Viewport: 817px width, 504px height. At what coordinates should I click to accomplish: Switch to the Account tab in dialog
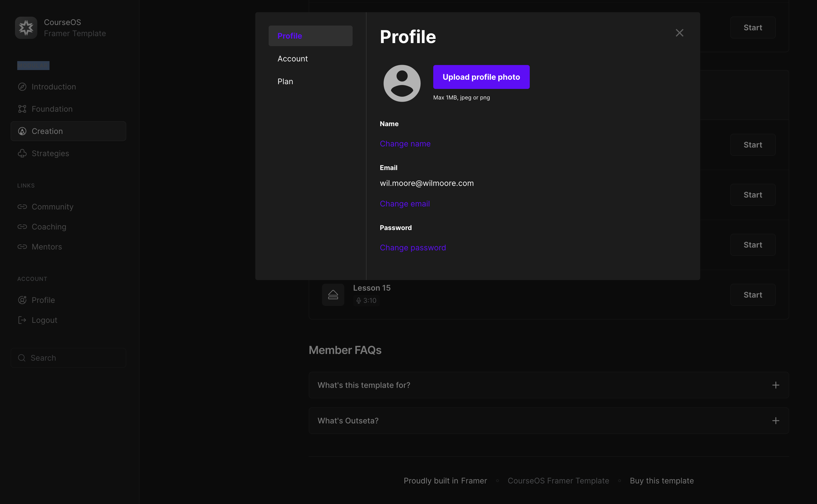[x=293, y=59]
